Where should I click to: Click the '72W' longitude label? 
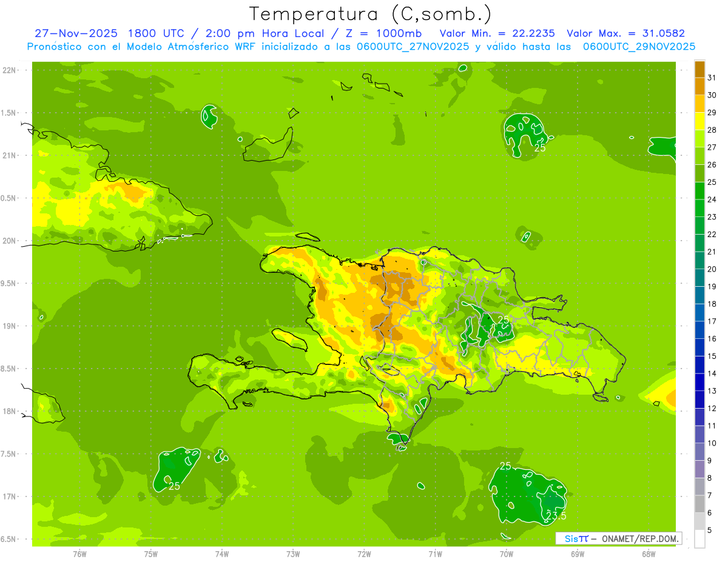364,554
